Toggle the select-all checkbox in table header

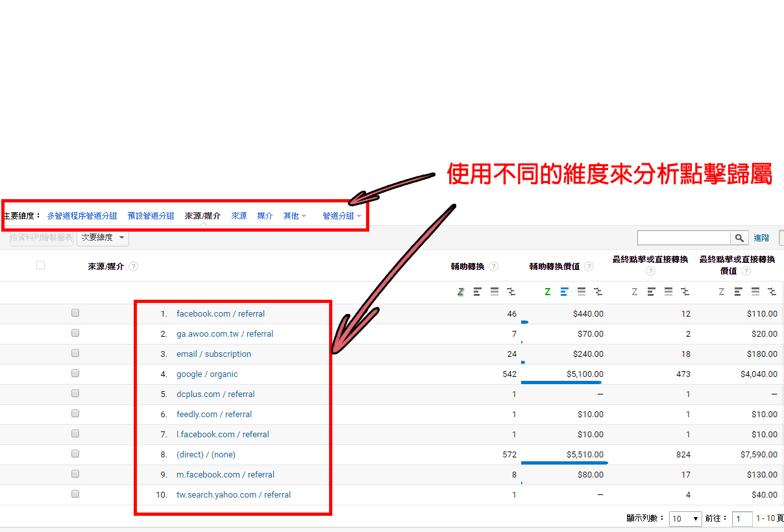point(40,265)
